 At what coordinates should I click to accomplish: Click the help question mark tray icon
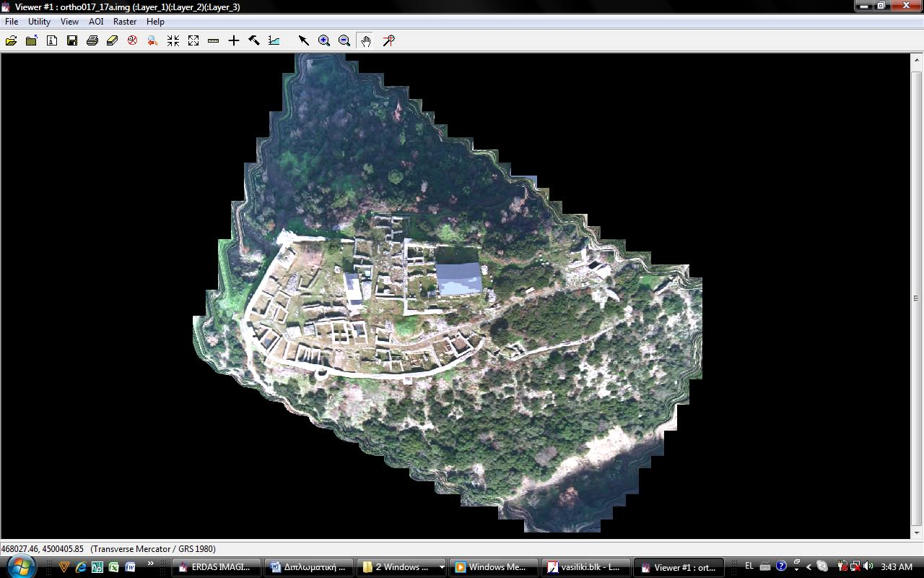tap(781, 566)
